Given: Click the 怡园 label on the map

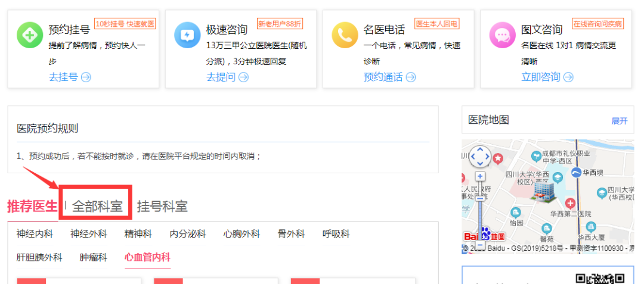Looking at the screenshot, I should click(x=516, y=223).
